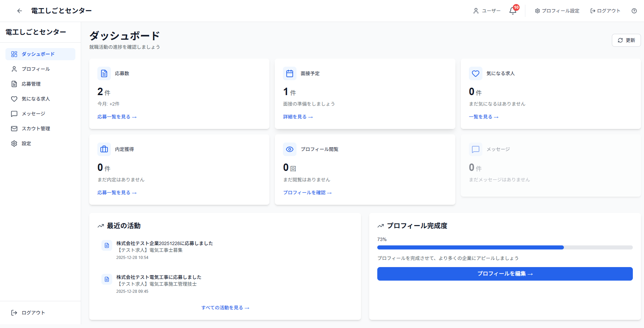The width and height of the screenshot is (644, 328).
Task: Click the help question-mark icon at top right
Action: point(634,10)
